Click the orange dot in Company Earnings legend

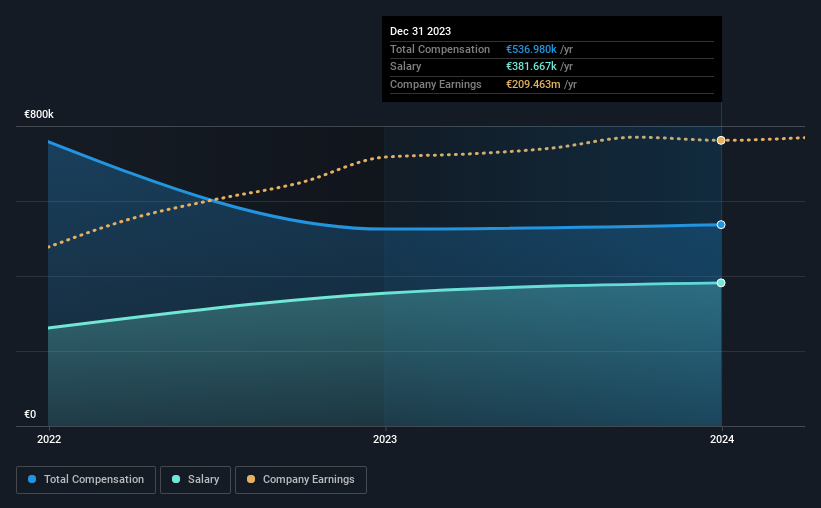coord(251,479)
